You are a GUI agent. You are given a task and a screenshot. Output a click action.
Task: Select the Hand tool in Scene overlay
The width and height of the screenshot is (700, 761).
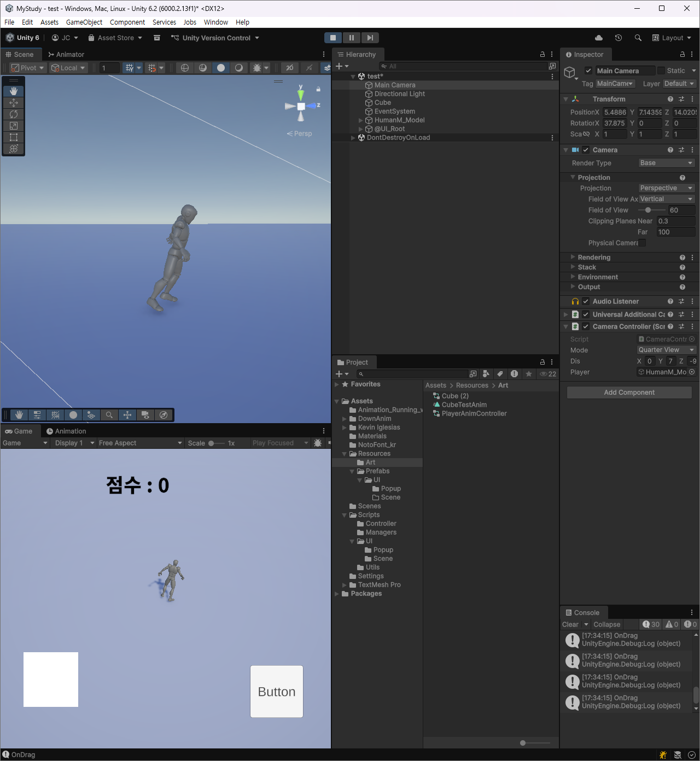click(14, 91)
